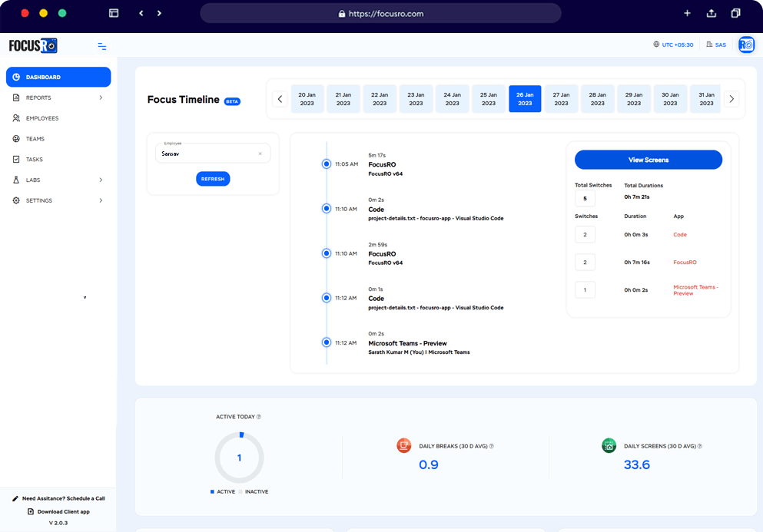Image resolution: width=763 pixels, height=532 pixels.
Task: Click the red Code app link
Action: point(680,234)
